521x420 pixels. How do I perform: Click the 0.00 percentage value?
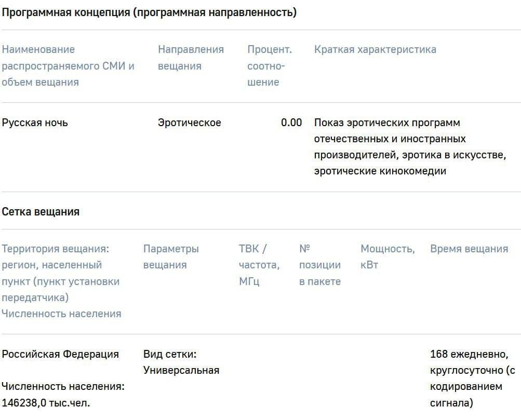291,123
